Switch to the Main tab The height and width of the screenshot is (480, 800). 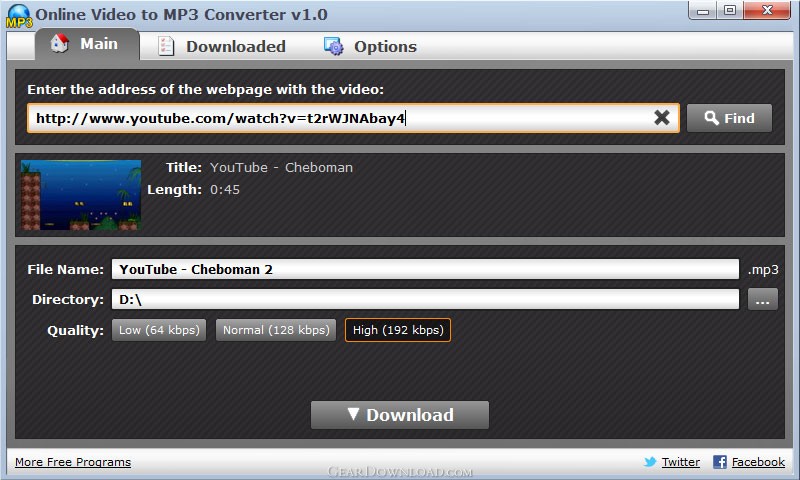[x=87, y=44]
